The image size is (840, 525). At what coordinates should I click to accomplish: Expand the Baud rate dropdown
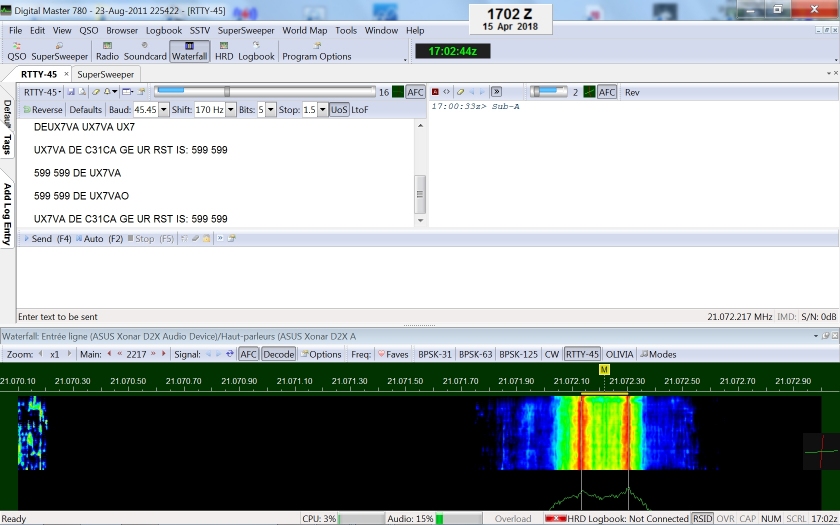[163, 109]
